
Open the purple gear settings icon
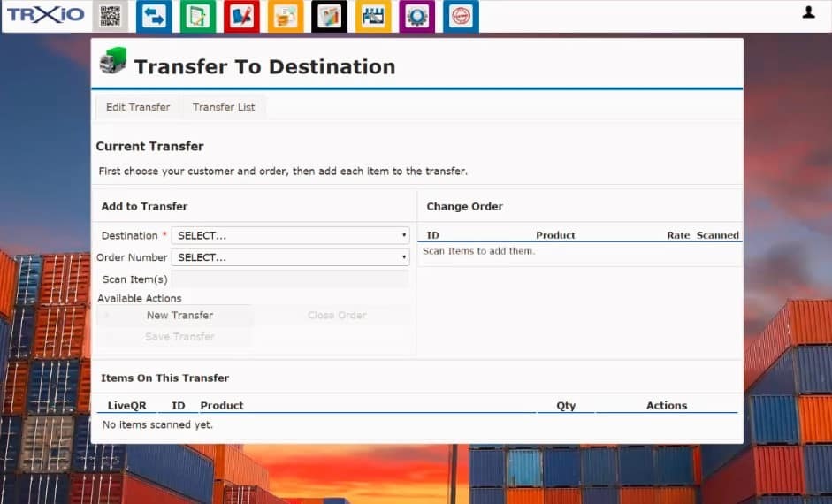pyautogui.click(x=416, y=16)
